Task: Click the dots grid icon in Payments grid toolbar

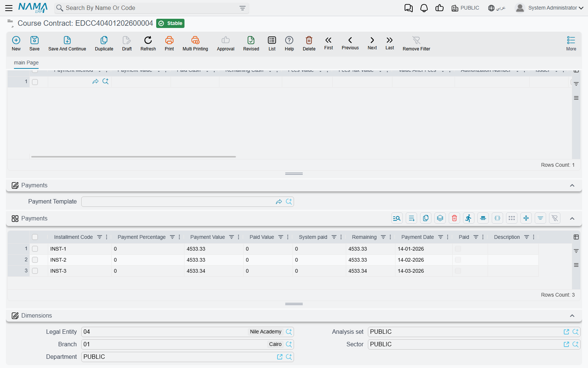Action: click(512, 218)
